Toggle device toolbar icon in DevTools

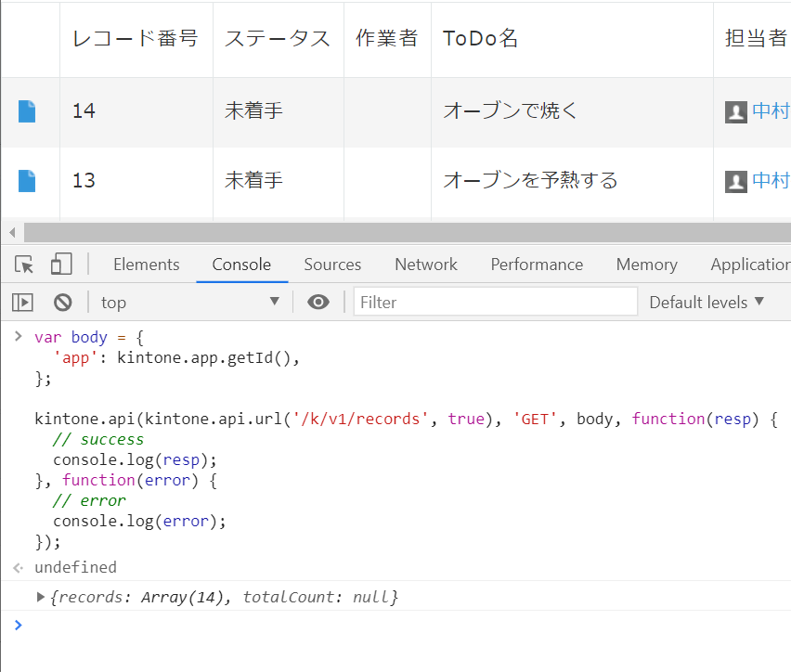(x=61, y=265)
